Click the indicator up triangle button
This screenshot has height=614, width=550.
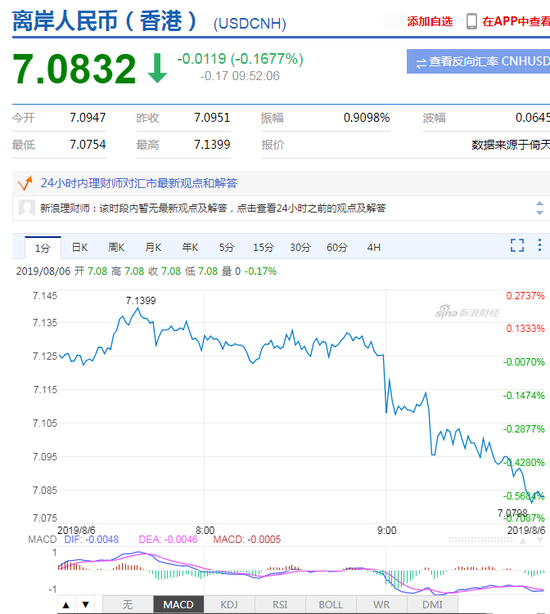[66, 605]
